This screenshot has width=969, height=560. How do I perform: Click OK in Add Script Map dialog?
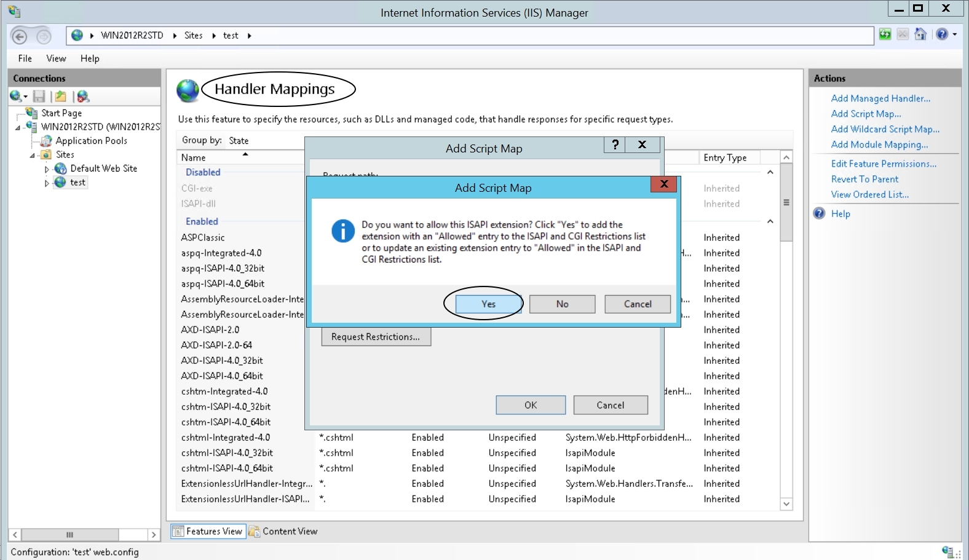(x=531, y=405)
